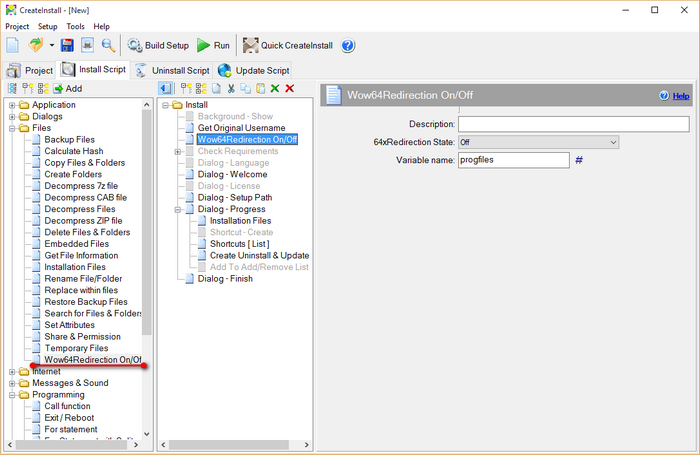
Task: Click the Cut scissors icon in script toolbar
Action: [231, 88]
